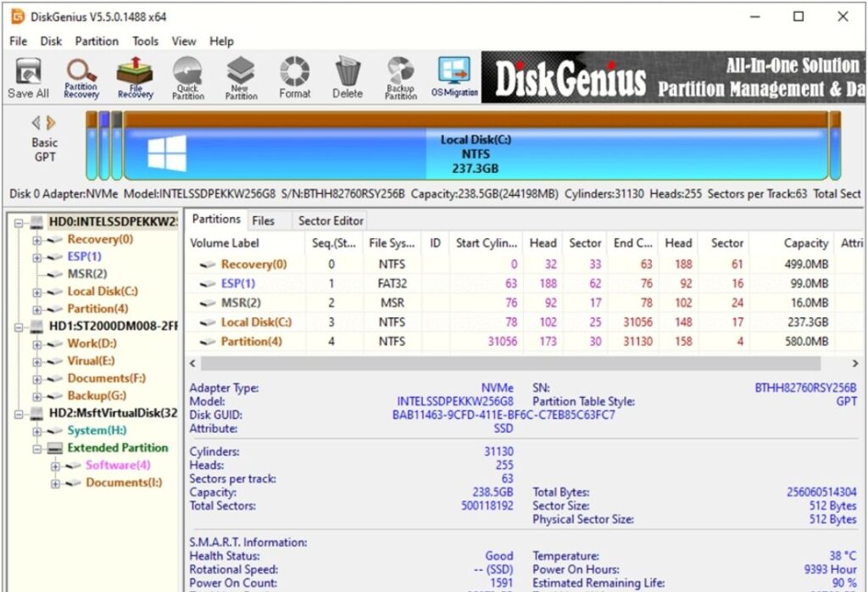Image resolution: width=868 pixels, height=592 pixels.
Task: Open the Tools menu
Action: coord(145,41)
